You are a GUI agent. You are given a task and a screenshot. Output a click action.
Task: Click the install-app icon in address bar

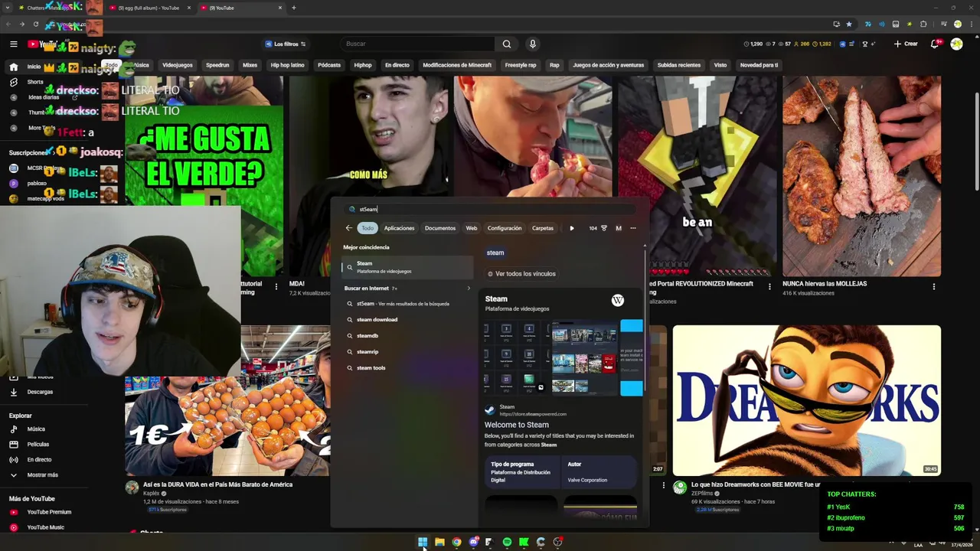click(836, 24)
